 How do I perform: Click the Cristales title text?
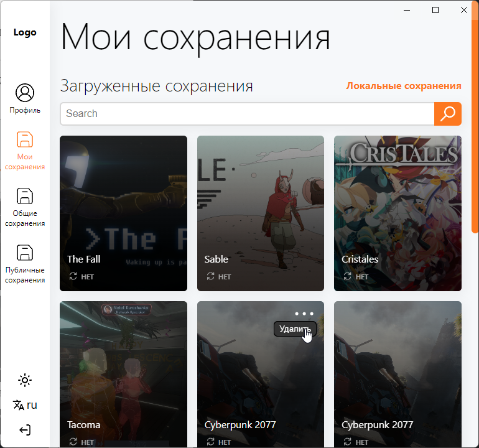coord(360,259)
